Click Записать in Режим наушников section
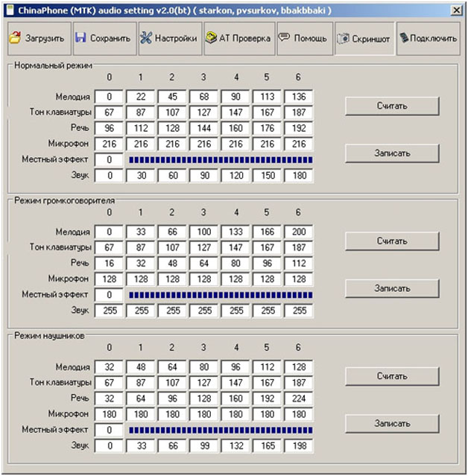The height and width of the screenshot is (476, 468). click(392, 423)
